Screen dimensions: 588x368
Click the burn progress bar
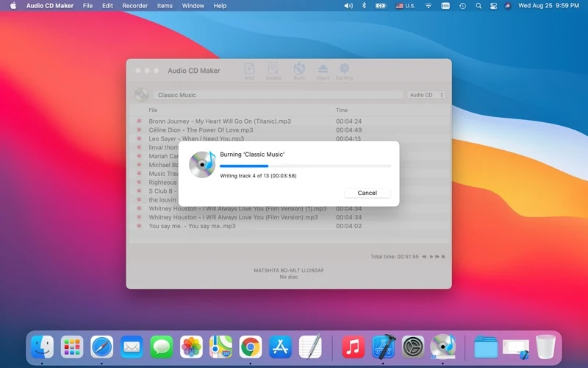[305, 166]
